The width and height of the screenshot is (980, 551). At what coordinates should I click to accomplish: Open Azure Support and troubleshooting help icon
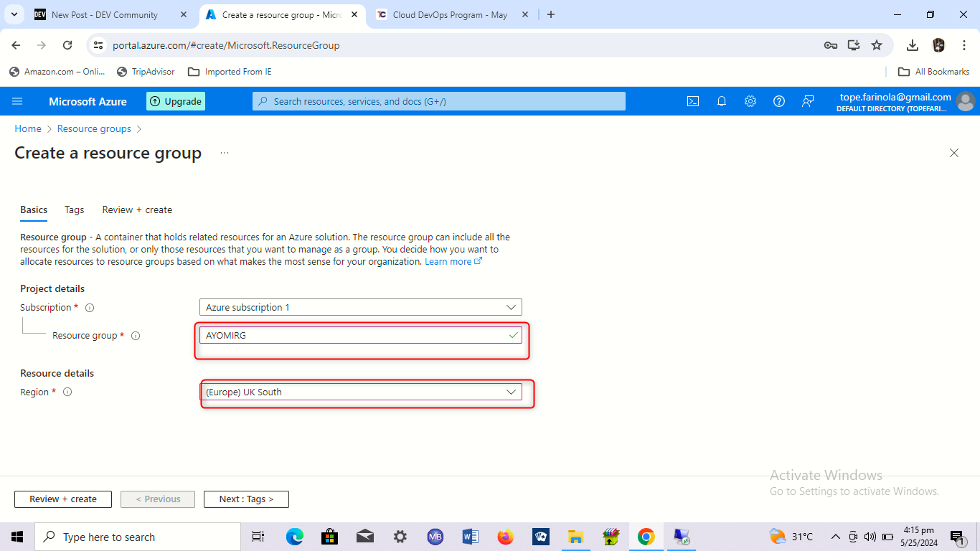(779, 101)
